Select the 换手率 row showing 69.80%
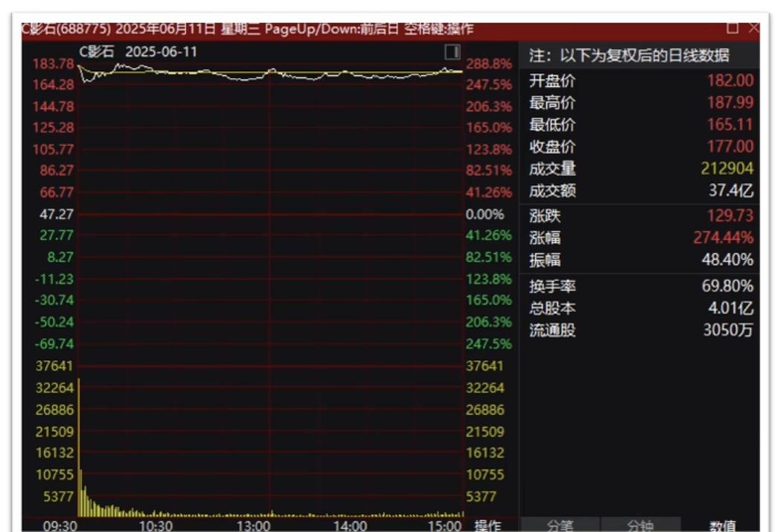 point(639,286)
